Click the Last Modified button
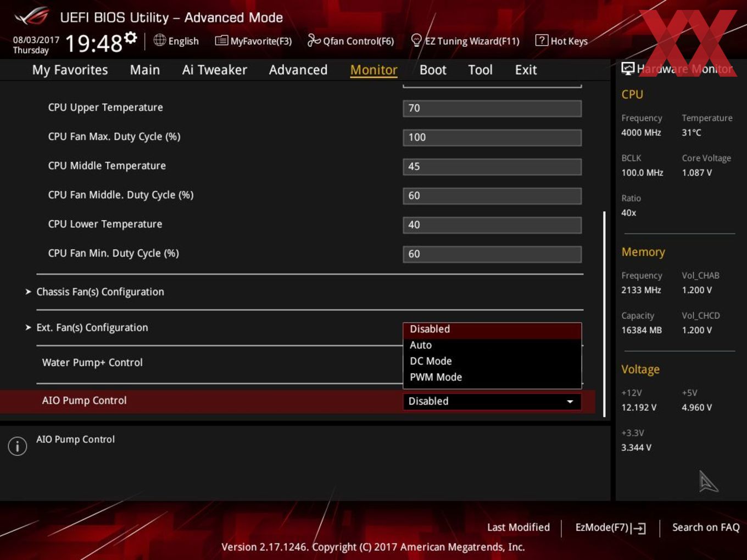The image size is (747, 560). (518, 527)
